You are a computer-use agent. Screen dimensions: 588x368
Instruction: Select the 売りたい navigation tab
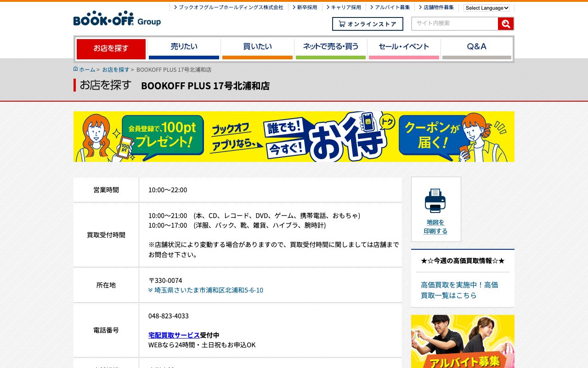point(184,49)
